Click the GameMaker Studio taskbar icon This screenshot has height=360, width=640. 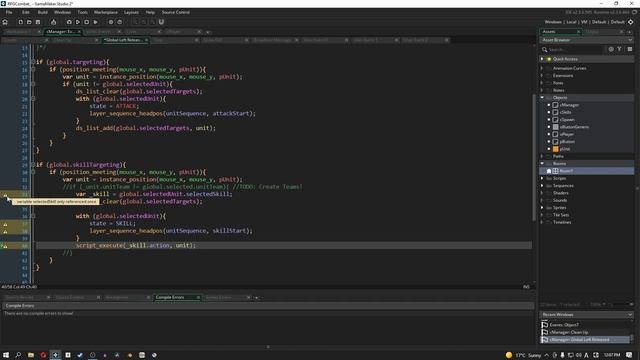pyautogui.click(x=55, y=355)
